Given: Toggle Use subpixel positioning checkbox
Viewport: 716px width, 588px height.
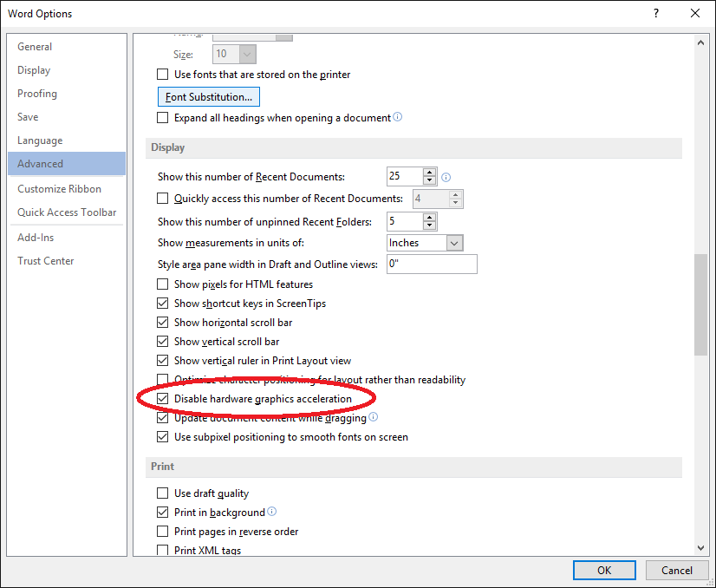Looking at the screenshot, I should coord(163,437).
